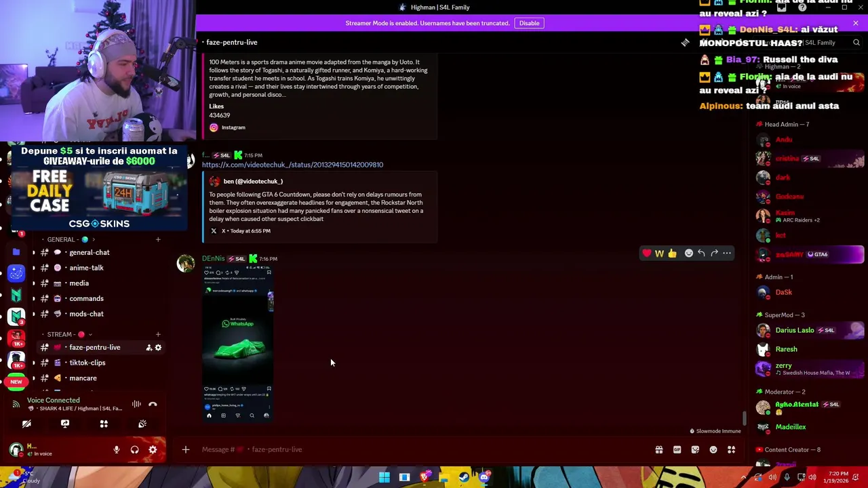Viewport: 868px width, 488px height.
Task: Open Steam from the taskbar
Action: click(x=465, y=477)
